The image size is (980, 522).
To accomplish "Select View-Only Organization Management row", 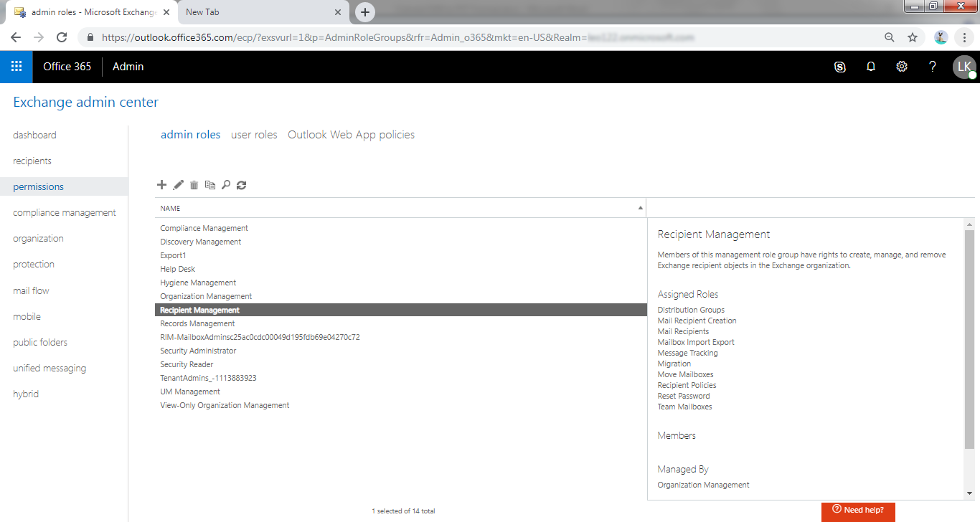I will pyautogui.click(x=400, y=405).
